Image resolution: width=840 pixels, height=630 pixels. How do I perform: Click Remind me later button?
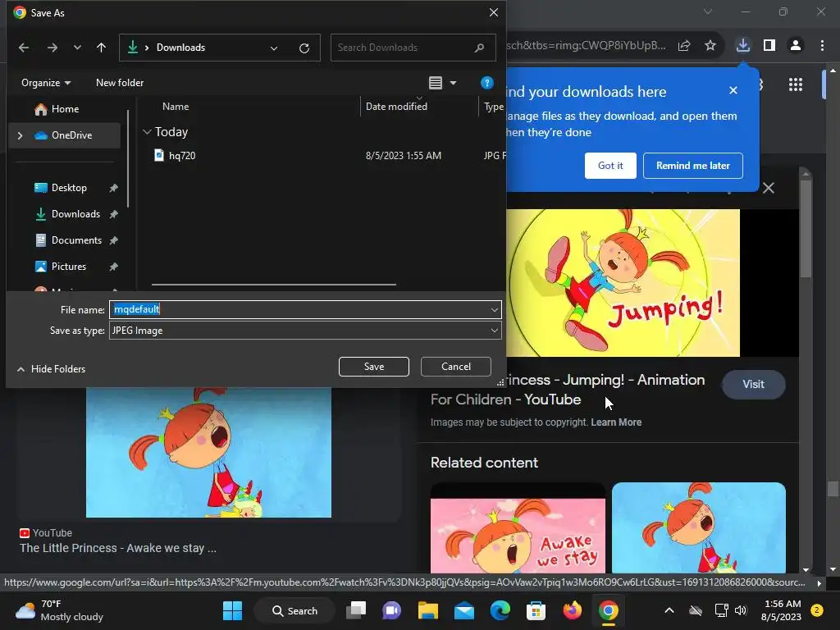tap(692, 166)
